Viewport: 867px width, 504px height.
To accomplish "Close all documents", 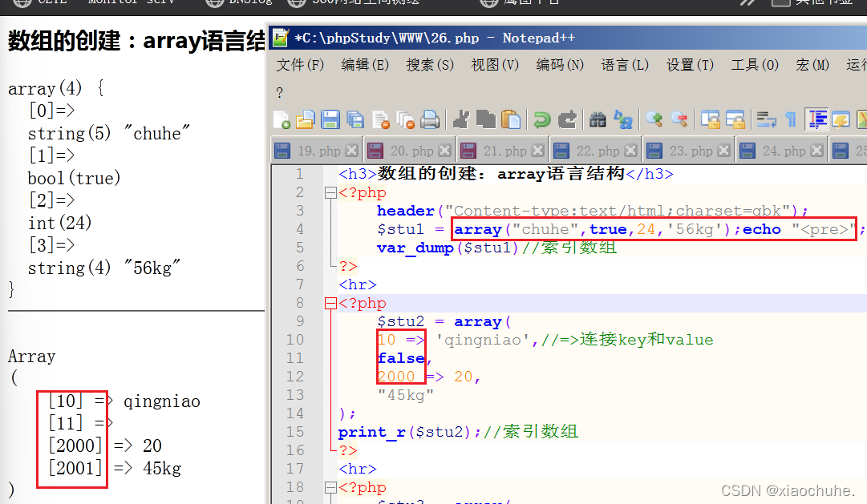I will pyautogui.click(x=406, y=119).
